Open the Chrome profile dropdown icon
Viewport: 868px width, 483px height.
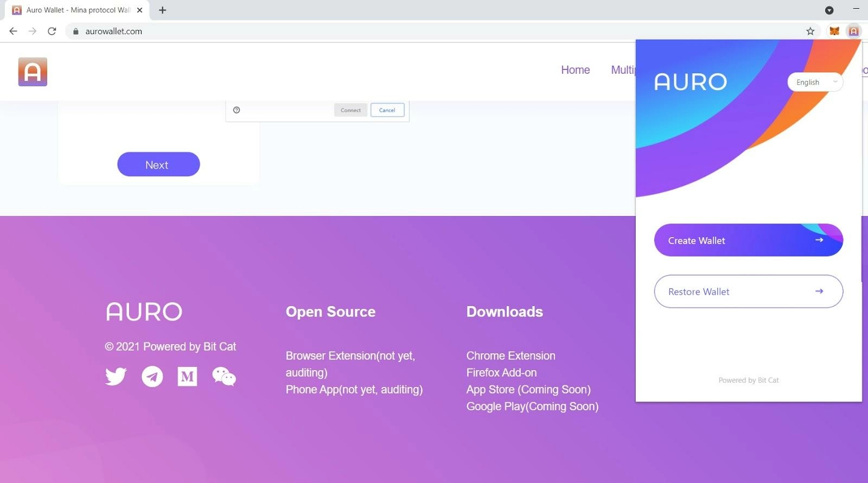pos(829,10)
